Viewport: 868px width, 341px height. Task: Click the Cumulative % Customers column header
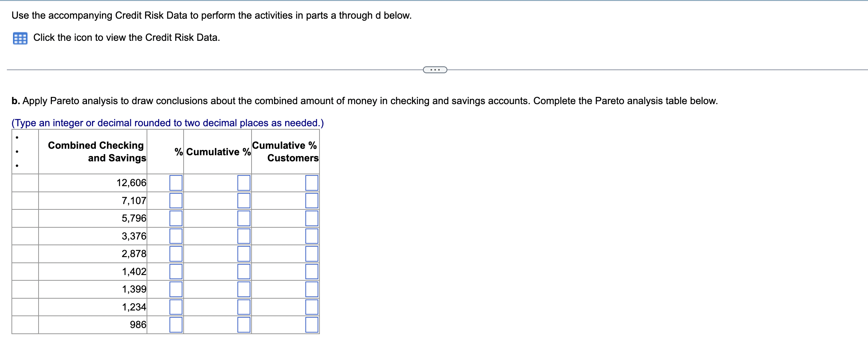click(285, 151)
